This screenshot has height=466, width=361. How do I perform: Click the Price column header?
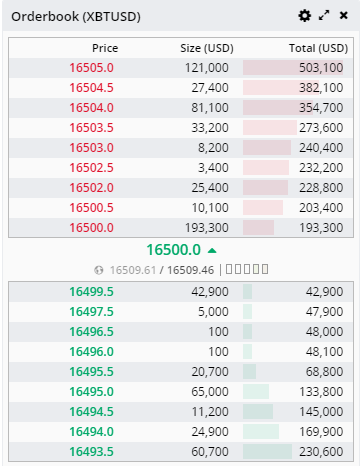105,48
